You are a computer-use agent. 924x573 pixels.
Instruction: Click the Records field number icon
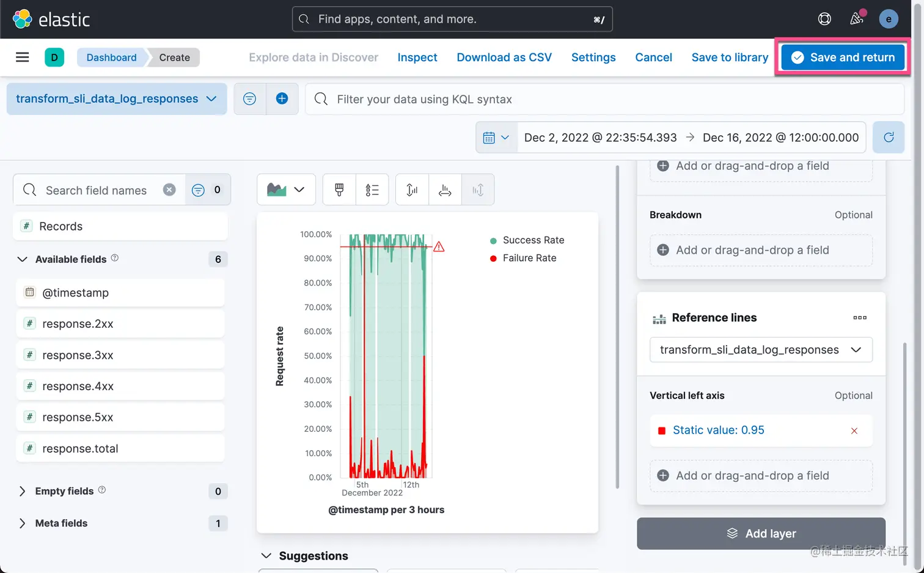pos(26,226)
